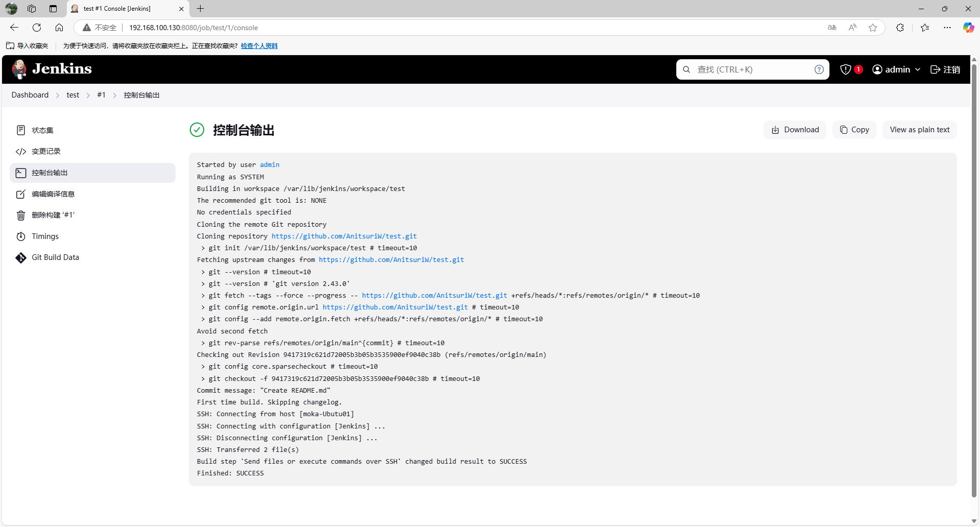The width and height of the screenshot is (980, 527).
Task: Open View as plain text
Action: pos(919,130)
